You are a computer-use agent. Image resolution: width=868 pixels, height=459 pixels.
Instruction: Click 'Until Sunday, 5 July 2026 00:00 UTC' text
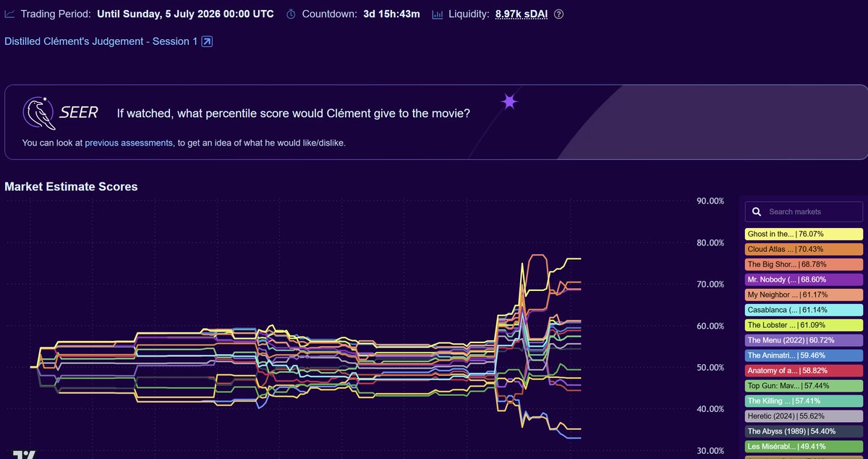tap(185, 14)
